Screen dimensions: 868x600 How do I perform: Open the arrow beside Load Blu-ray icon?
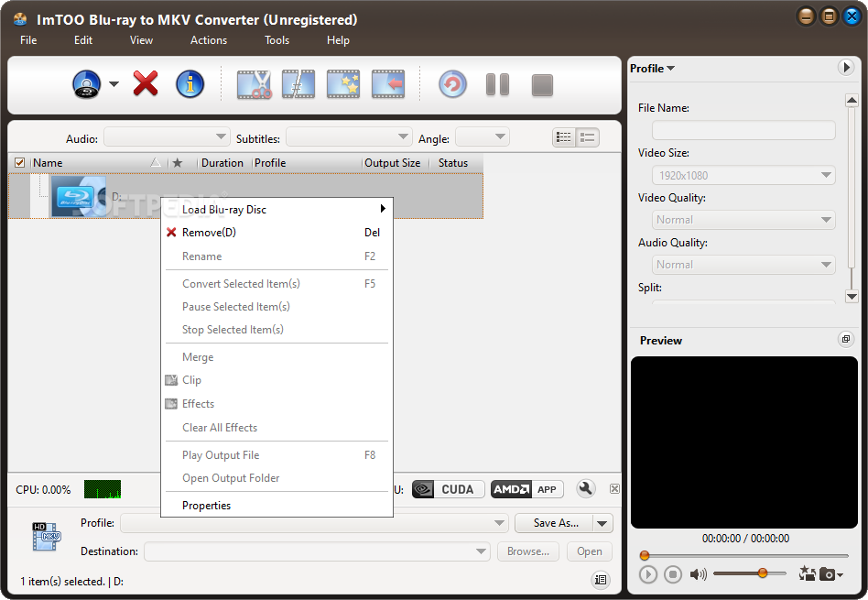tap(114, 84)
